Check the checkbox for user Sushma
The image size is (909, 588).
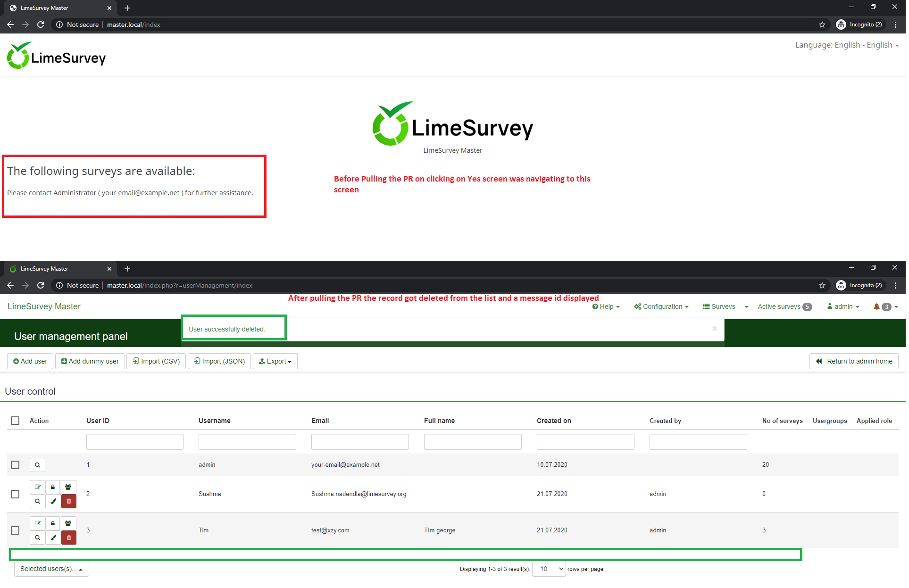pos(15,495)
